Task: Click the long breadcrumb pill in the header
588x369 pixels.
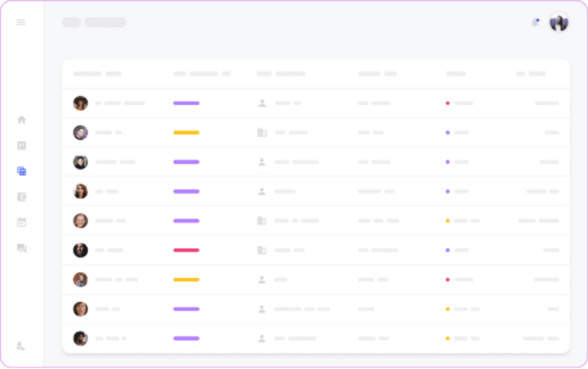Action: click(x=105, y=23)
